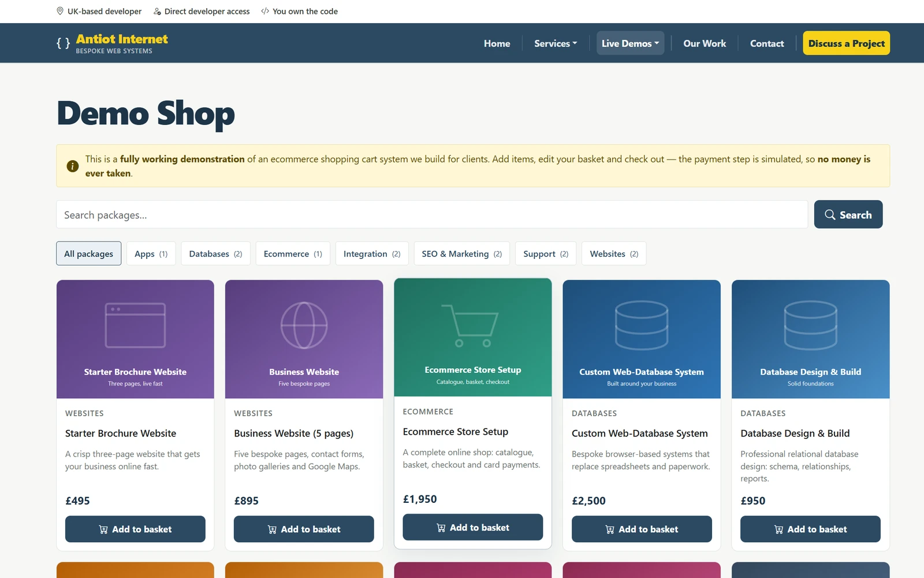Screen dimensions: 924x578
Task: Click the £1,950 price text
Action: (x=420, y=499)
